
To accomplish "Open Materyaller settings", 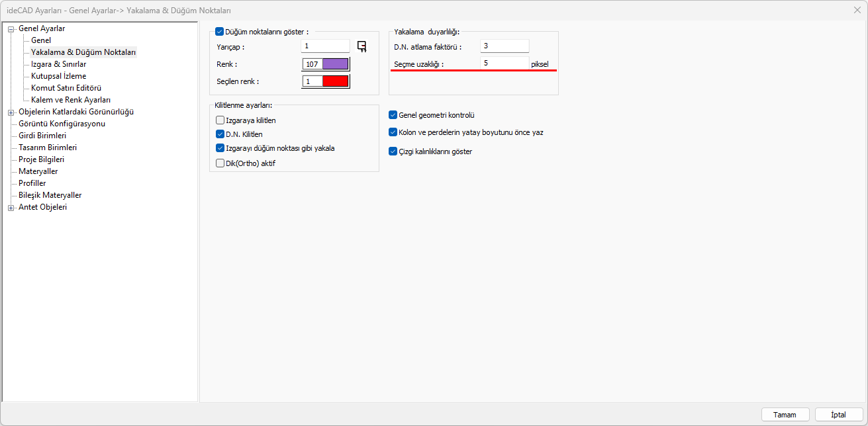I will (x=38, y=171).
